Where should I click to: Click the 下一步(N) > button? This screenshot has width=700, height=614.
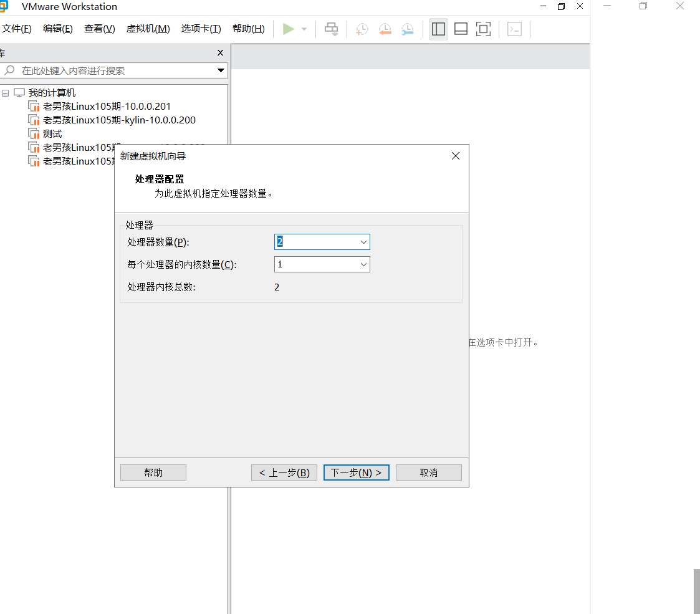[x=357, y=472]
